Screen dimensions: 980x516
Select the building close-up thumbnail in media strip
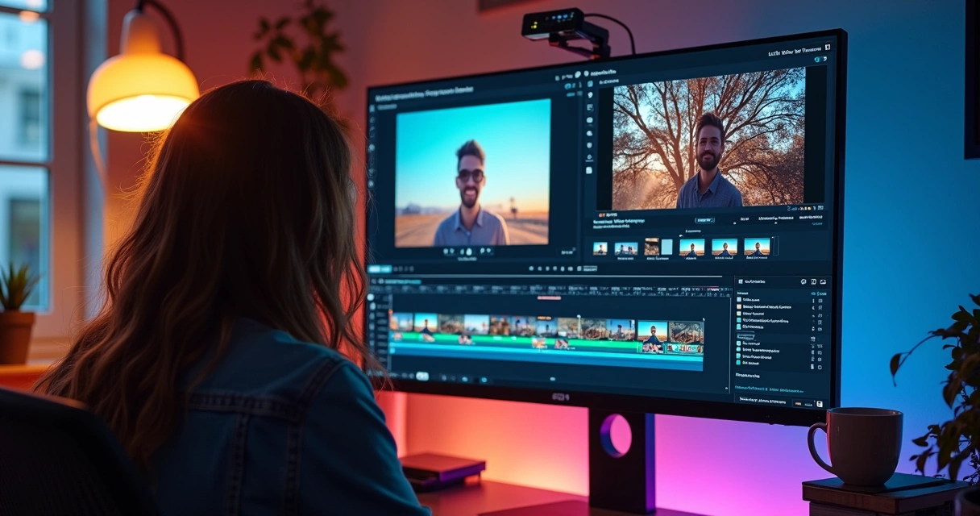(x=651, y=247)
